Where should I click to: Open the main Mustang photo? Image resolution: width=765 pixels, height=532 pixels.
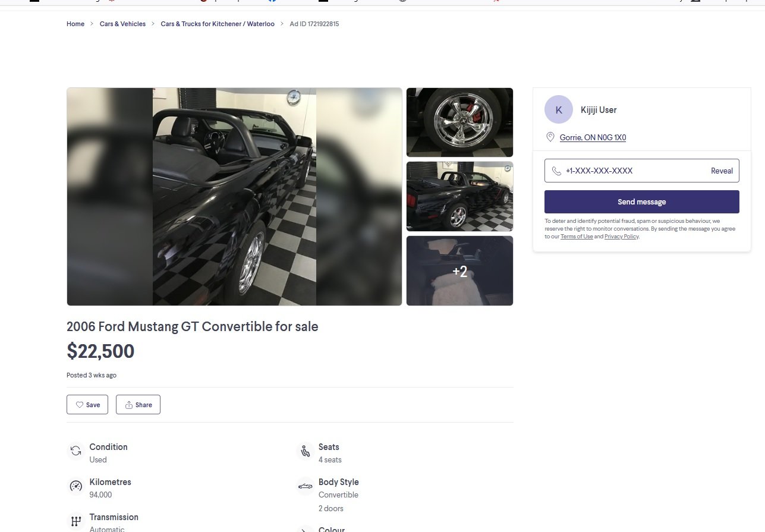click(234, 197)
